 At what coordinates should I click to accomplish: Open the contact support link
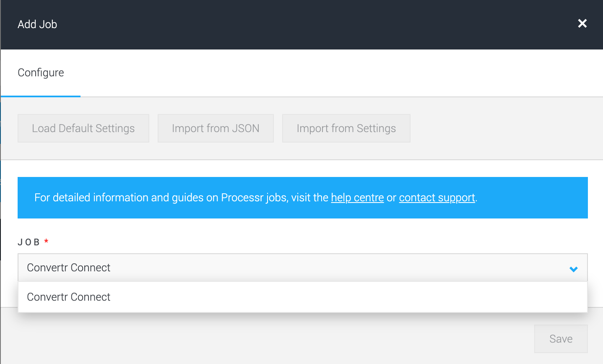[437, 198]
